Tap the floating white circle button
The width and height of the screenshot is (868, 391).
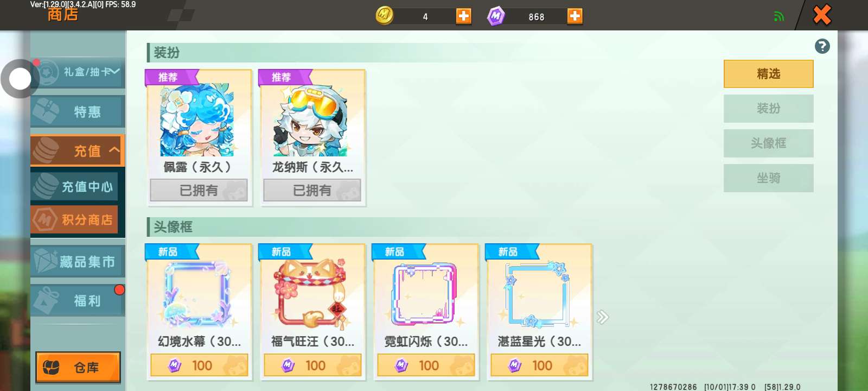(20, 79)
